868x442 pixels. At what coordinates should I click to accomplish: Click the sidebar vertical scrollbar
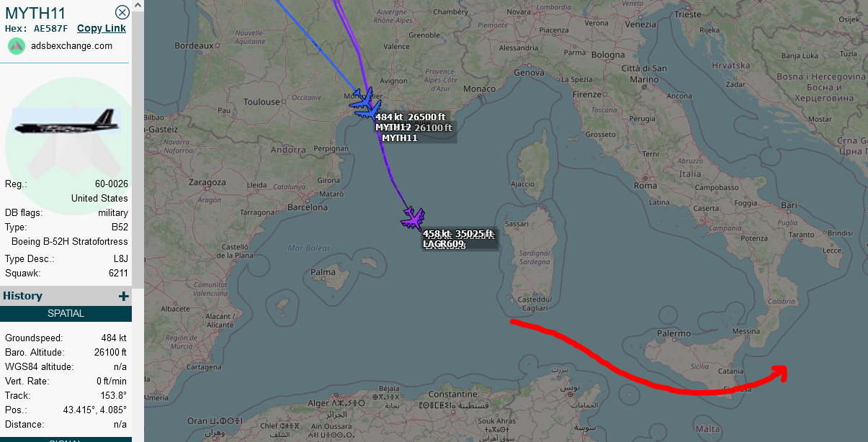click(138, 144)
